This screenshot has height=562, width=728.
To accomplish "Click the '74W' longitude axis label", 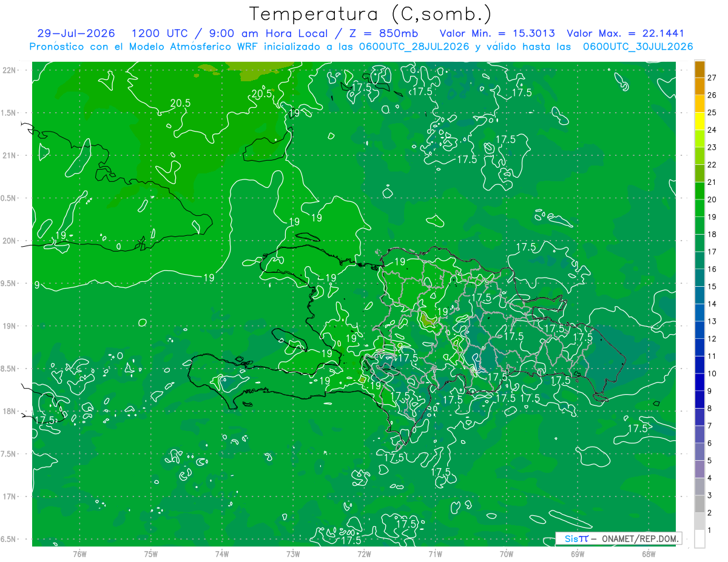I will click(x=221, y=554).
